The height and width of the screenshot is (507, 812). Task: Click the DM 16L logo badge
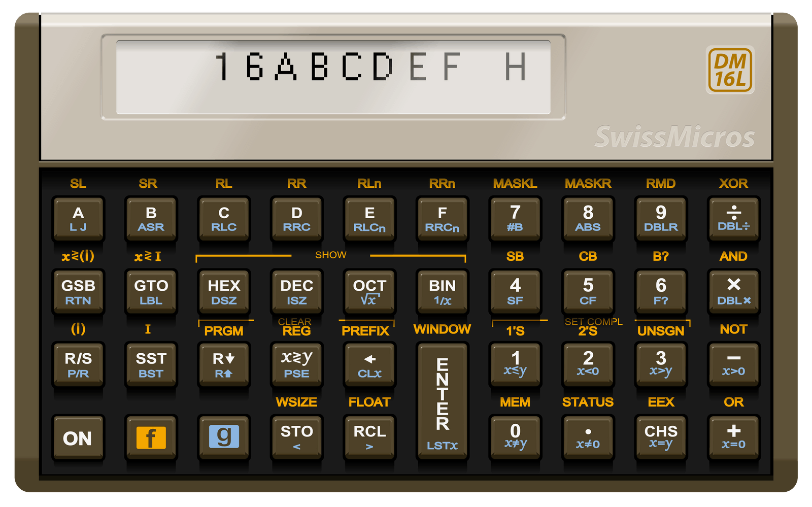(x=730, y=70)
